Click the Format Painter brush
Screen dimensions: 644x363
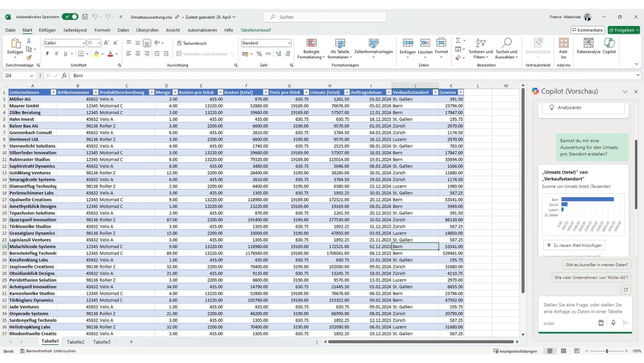(x=29, y=57)
